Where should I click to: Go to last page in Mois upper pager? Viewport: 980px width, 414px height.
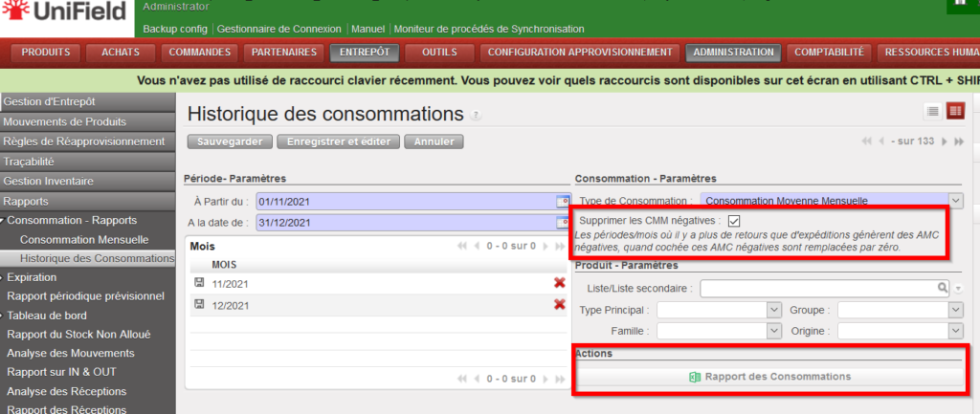click(559, 247)
